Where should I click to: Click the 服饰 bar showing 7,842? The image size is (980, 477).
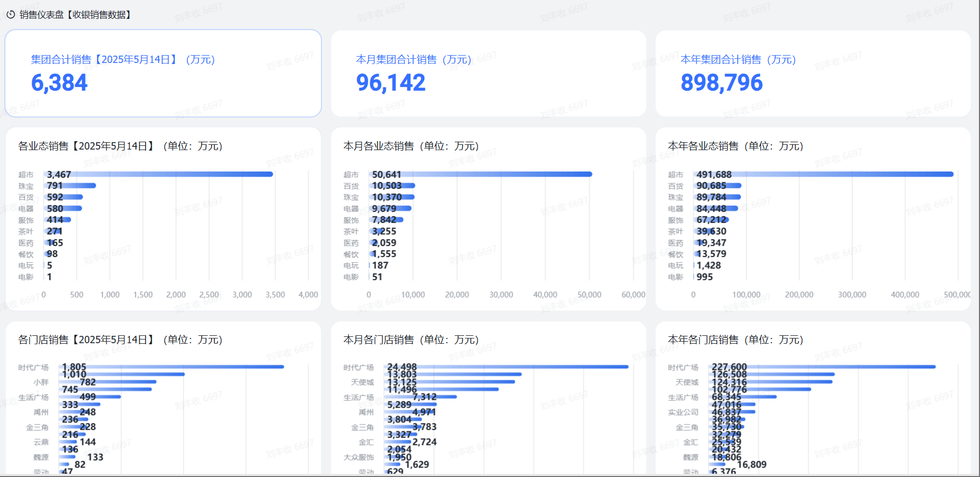point(387,220)
